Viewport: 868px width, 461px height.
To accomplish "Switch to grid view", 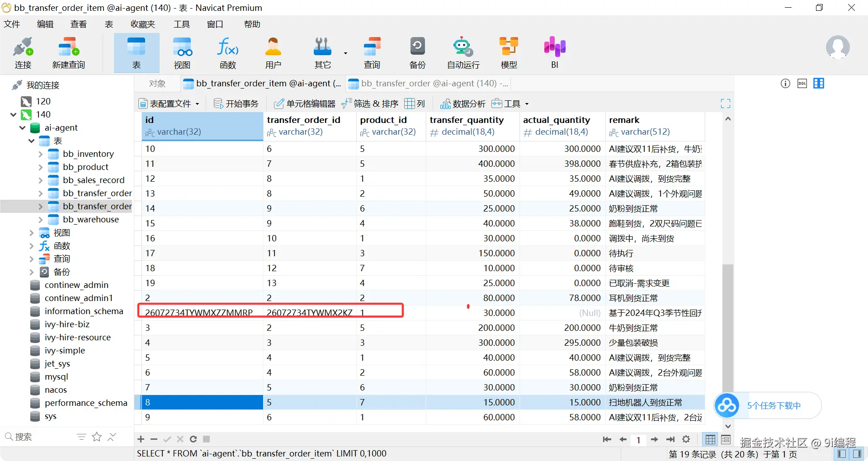I will 711,439.
